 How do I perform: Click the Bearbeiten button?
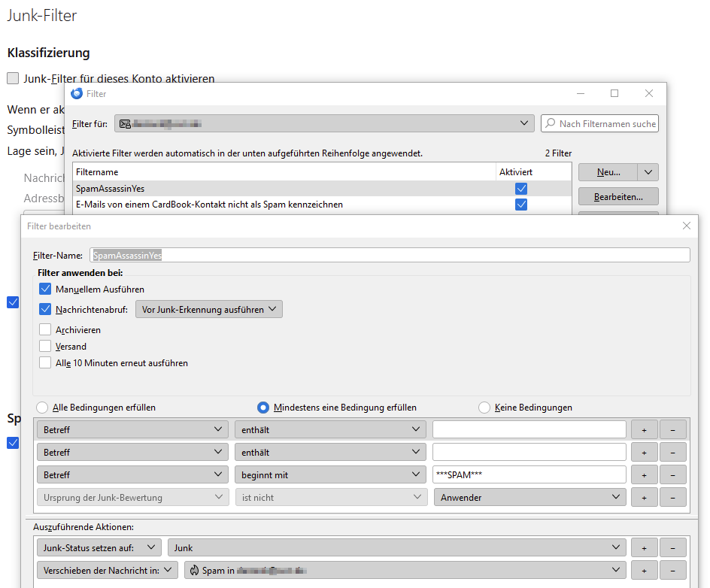click(617, 196)
